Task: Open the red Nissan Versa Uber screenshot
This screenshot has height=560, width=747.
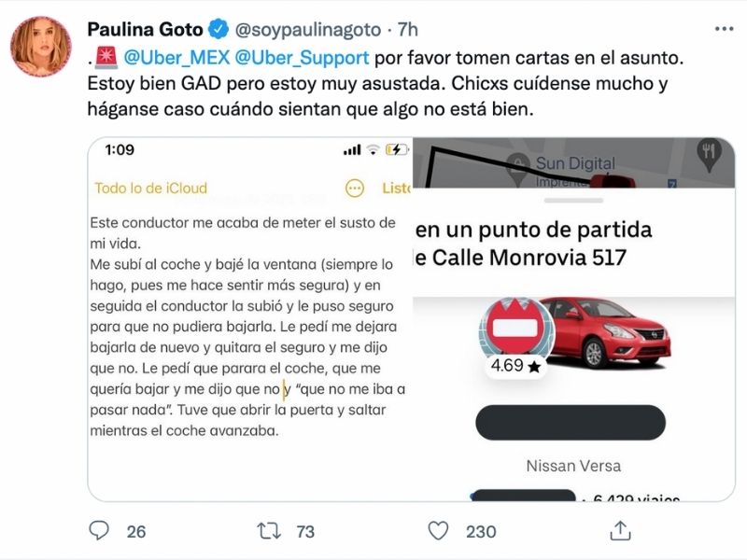Action: tap(573, 319)
